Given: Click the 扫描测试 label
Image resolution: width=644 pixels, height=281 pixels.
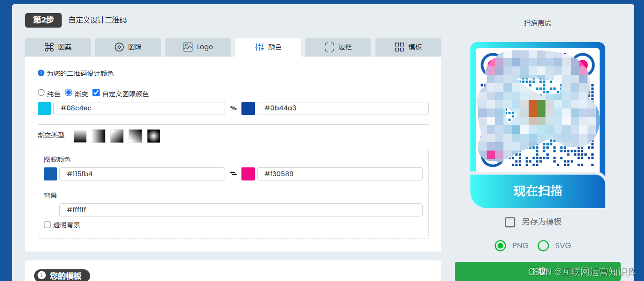Looking at the screenshot, I should [x=538, y=23].
